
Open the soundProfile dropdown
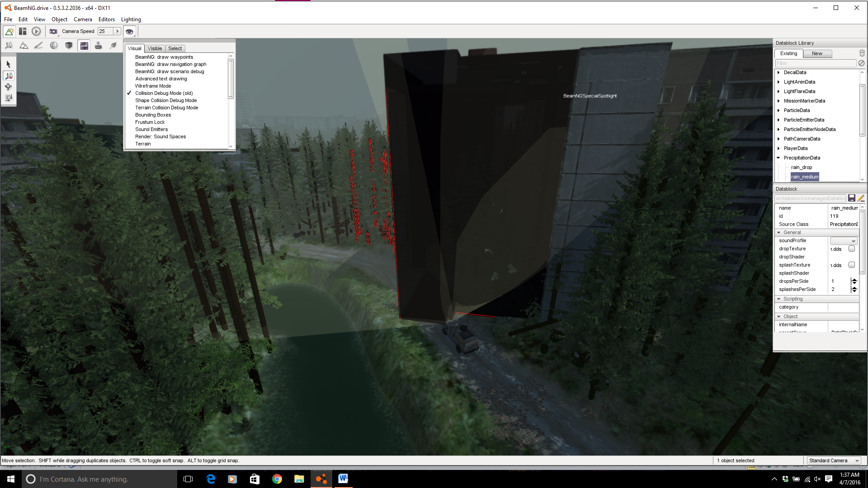tap(844, 241)
